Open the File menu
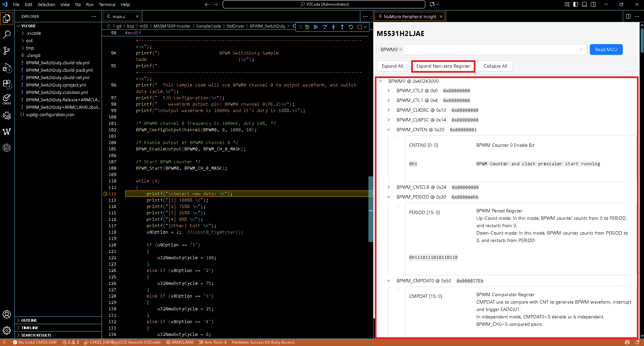This screenshot has width=644, height=346. (16, 4)
